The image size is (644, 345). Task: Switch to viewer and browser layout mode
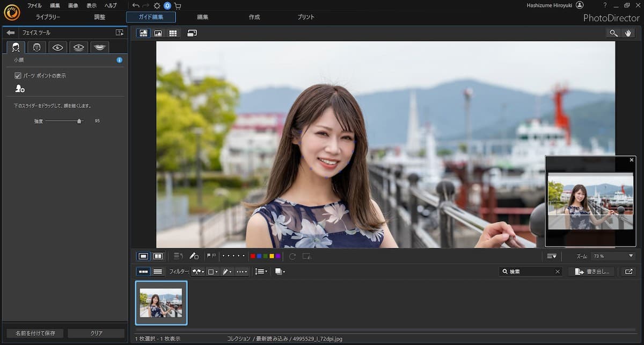(x=143, y=33)
